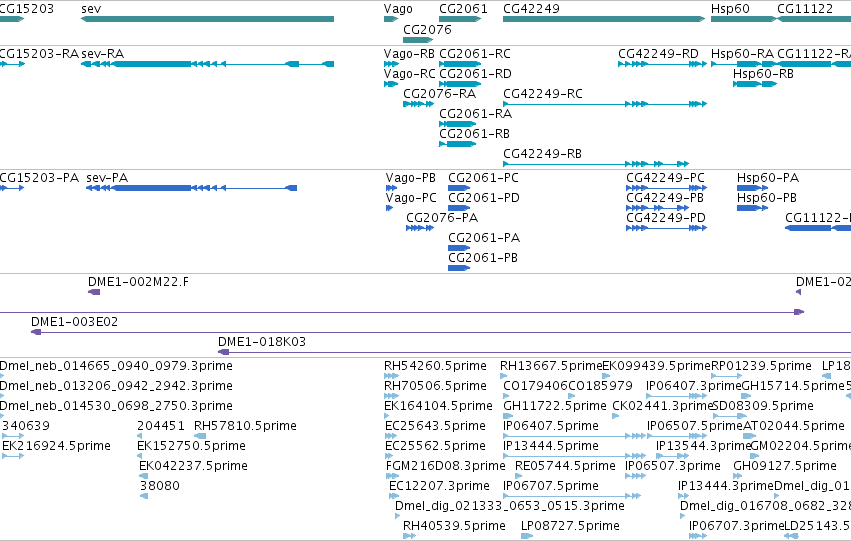This screenshot has height=541, width=851.
Task: Select the RP01239.5prime EST label
Action: (x=761, y=366)
